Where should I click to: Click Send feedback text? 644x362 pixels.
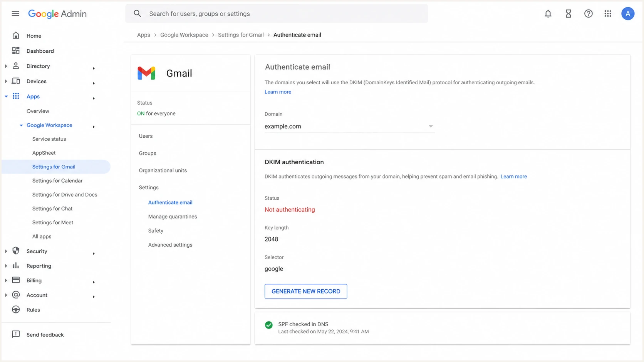click(45, 335)
